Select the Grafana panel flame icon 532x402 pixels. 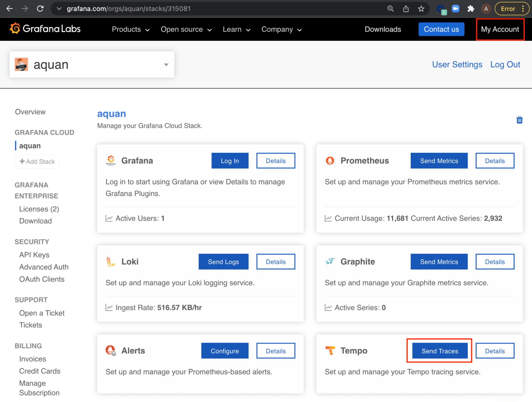(x=110, y=160)
